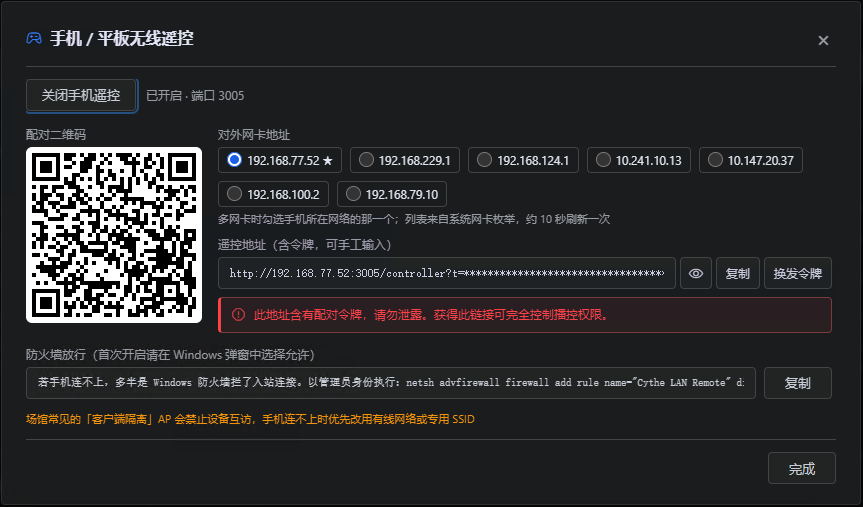Click the 配对二维码 label
Viewport: 863px width, 507px height.
click(56, 135)
